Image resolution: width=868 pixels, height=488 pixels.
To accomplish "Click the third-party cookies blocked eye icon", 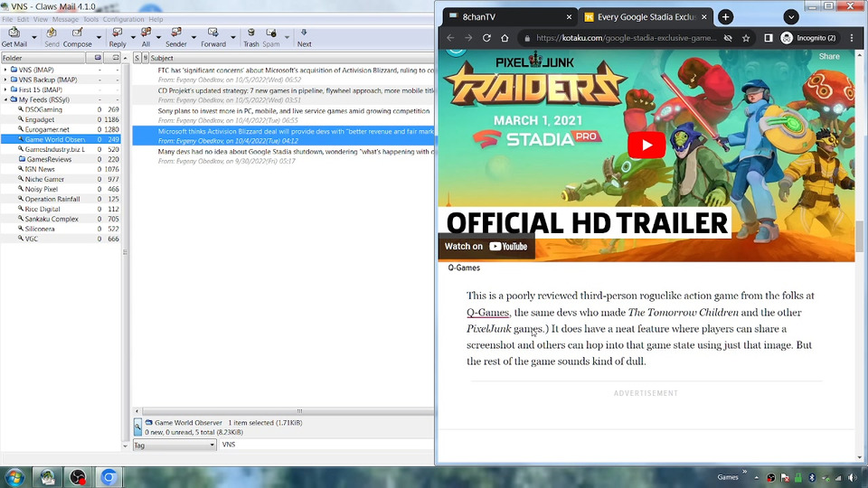I will [x=728, y=38].
